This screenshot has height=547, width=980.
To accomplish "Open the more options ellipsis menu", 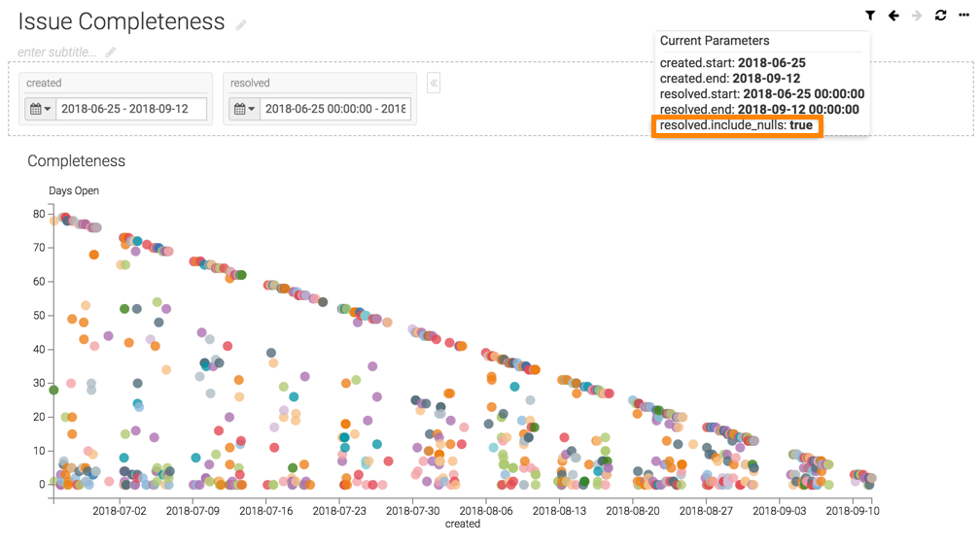I will click(963, 16).
